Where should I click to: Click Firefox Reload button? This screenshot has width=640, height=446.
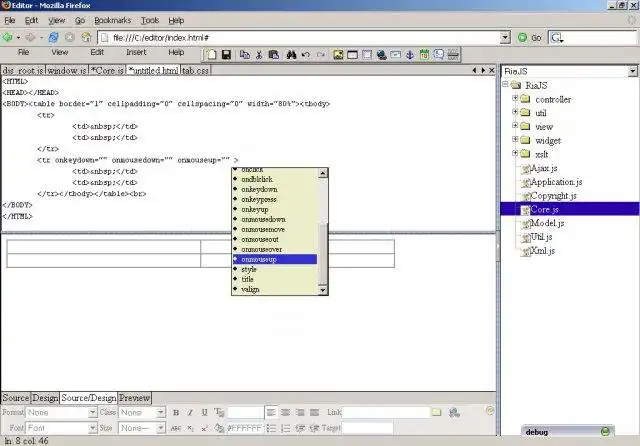[x=53, y=38]
